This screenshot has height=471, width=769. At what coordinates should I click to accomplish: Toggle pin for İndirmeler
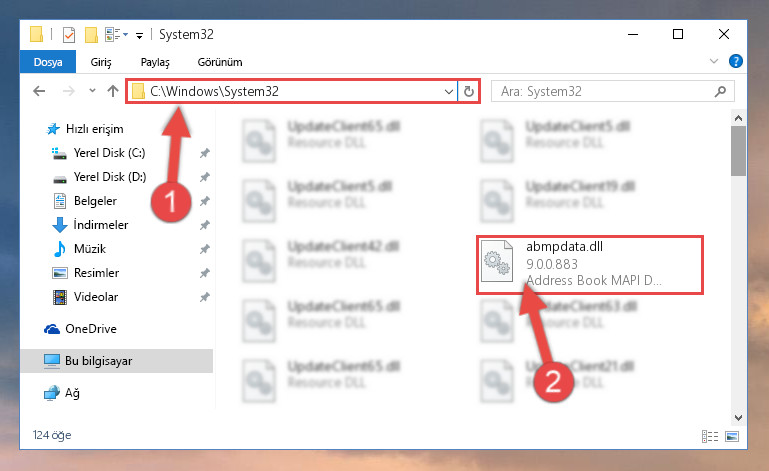pyautogui.click(x=205, y=225)
